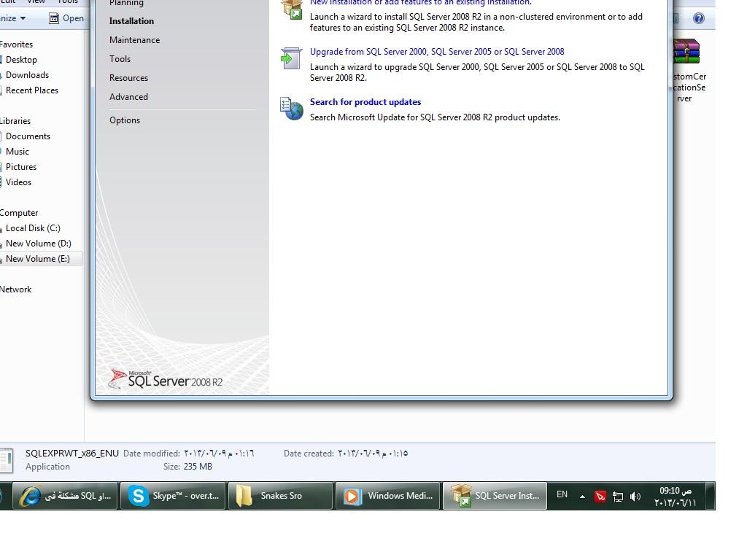Click Search for product updates link
The height and width of the screenshot is (560, 747).
[x=365, y=102]
